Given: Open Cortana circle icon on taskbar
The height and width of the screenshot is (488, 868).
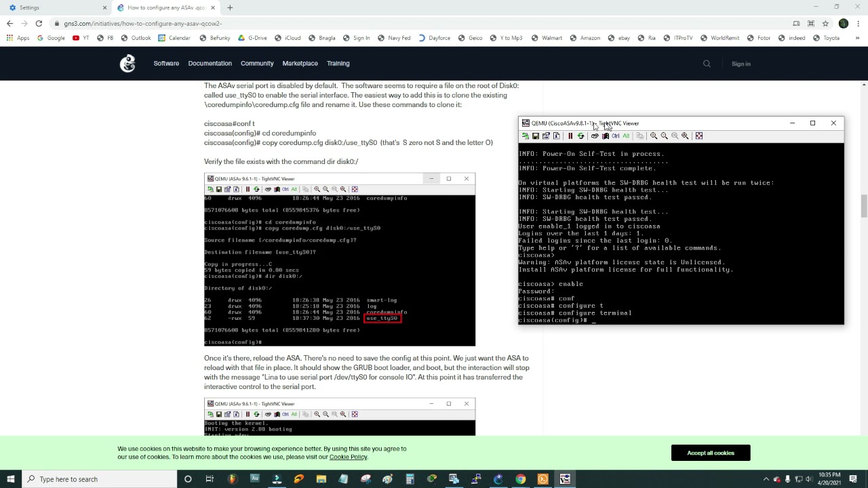Looking at the screenshot, I should (x=188, y=479).
